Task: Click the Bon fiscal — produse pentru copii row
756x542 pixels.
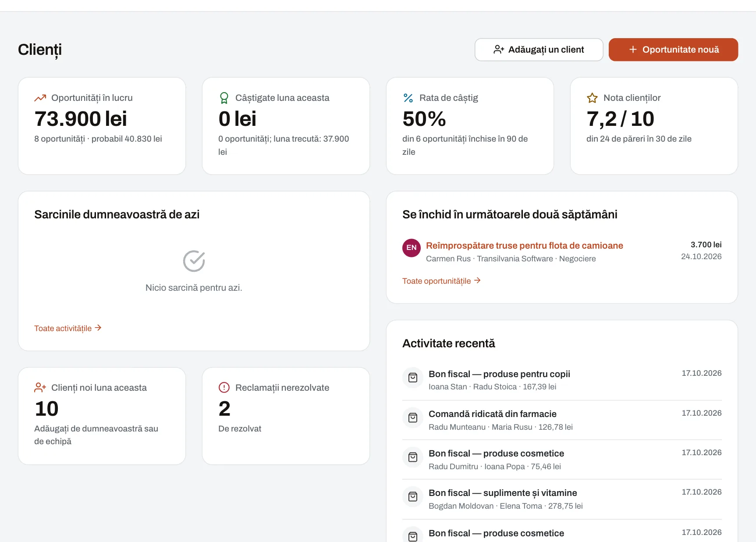Action: (562, 380)
